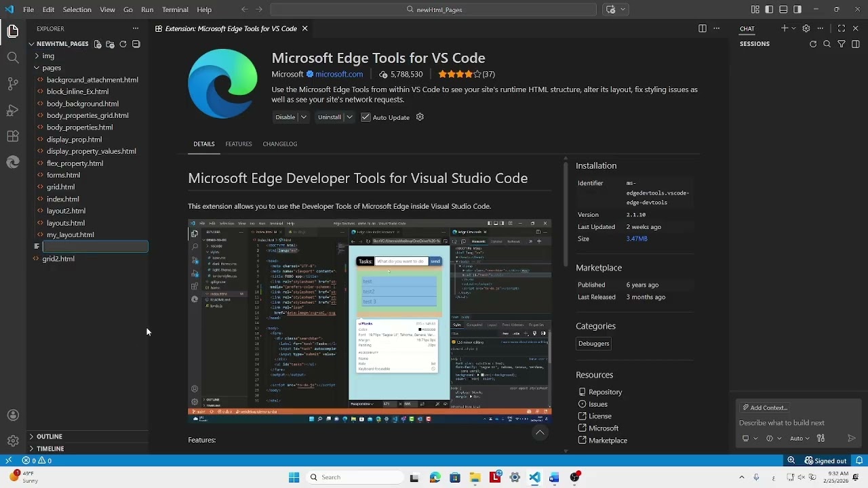868x488 pixels.
Task: Open Repository link under Resources
Action: click(605, 392)
